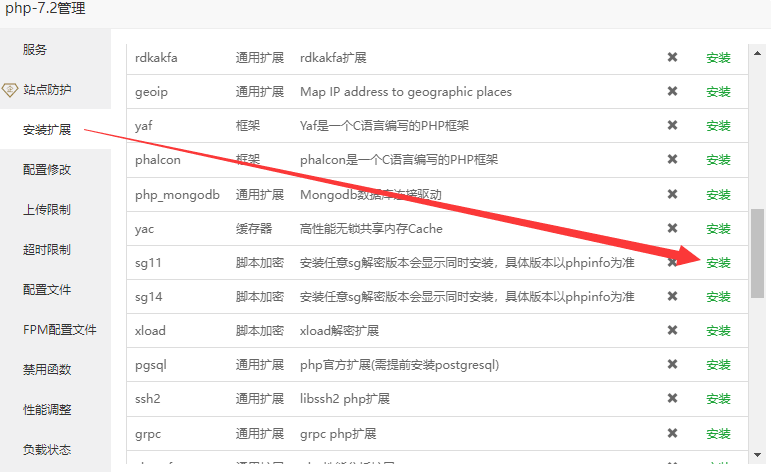Click the X status icon in php_mongodb row

click(672, 194)
